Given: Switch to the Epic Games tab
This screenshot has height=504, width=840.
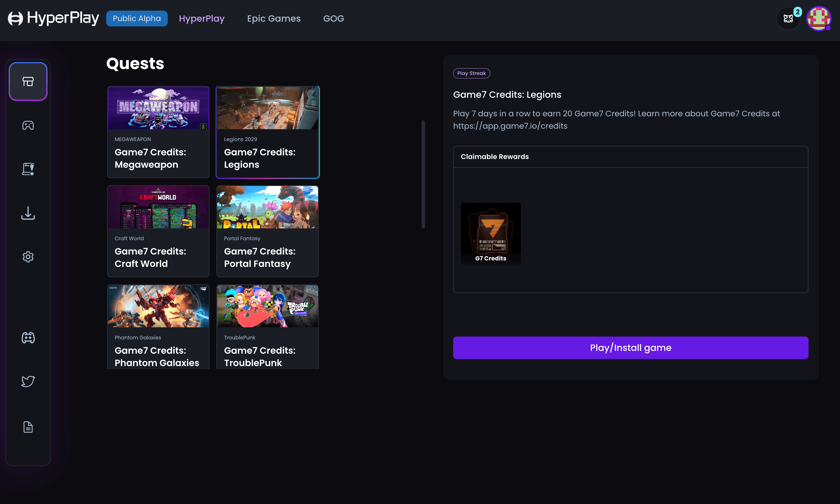Looking at the screenshot, I should 274,18.
